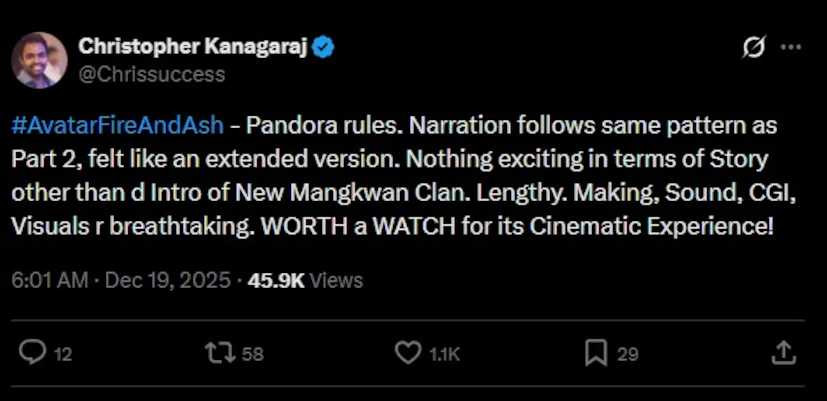Click the blue verified checkmark badge
This screenshot has height=401, width=827.
(325, 46)
